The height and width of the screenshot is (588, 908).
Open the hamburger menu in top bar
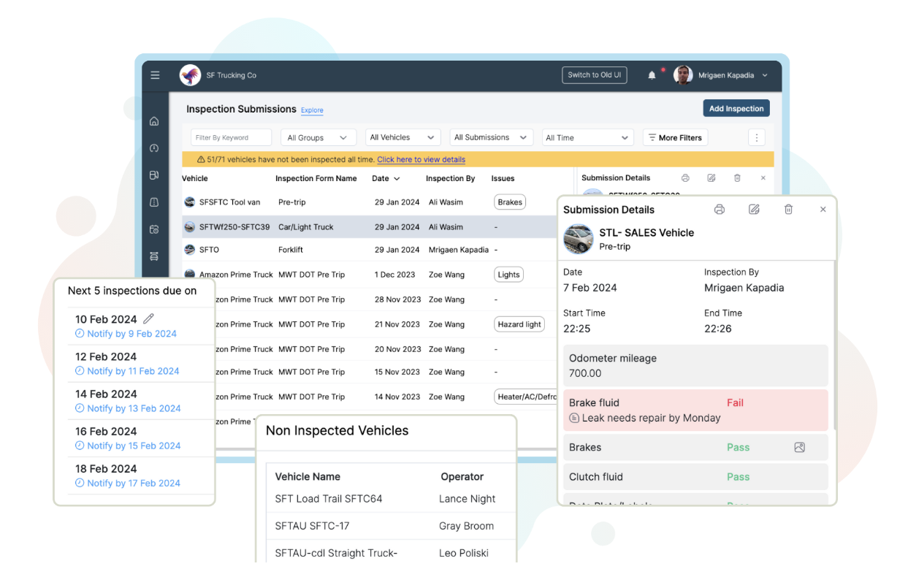[x=155, y=75]
